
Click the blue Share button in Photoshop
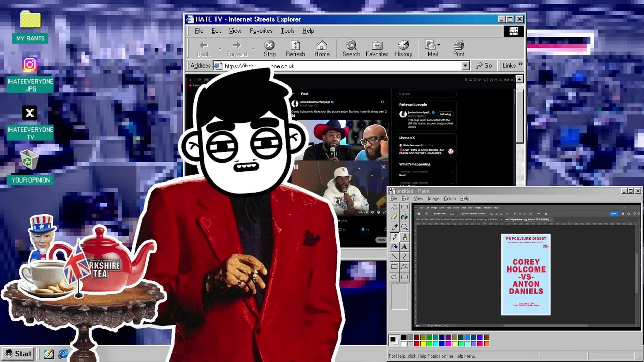pyautogui.click(x=613, y=214)
